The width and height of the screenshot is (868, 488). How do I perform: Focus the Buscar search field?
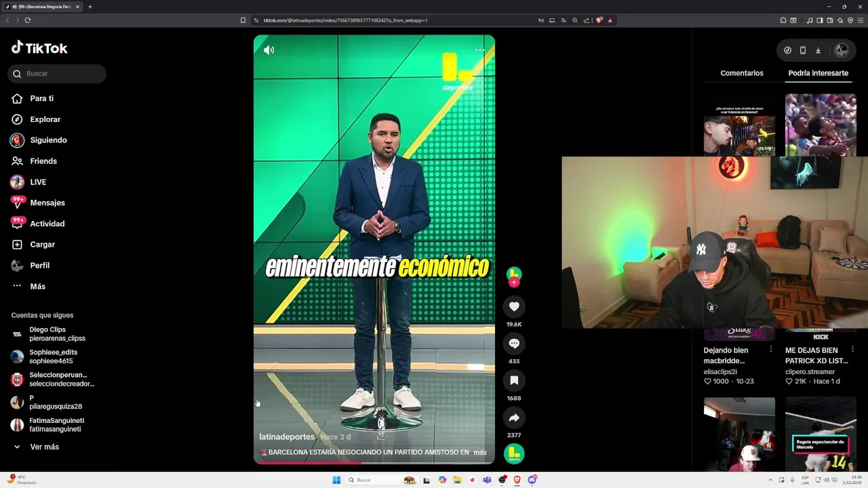pos(57,73)
